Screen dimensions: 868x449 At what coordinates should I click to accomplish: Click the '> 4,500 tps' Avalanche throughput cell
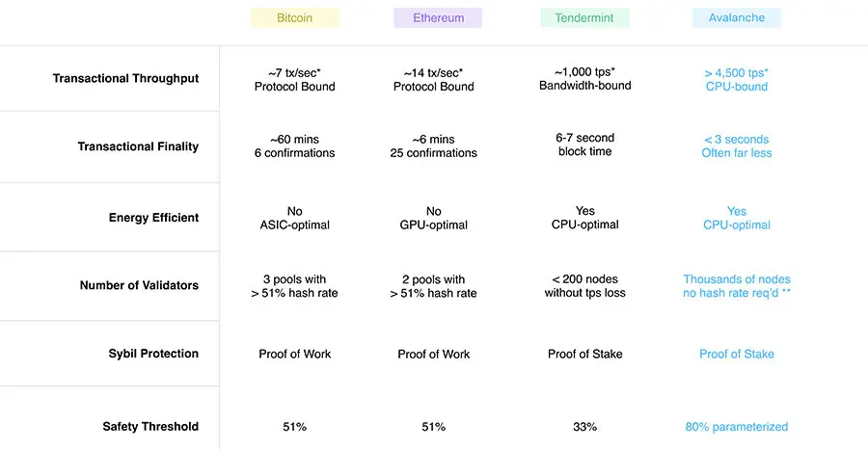736,80
